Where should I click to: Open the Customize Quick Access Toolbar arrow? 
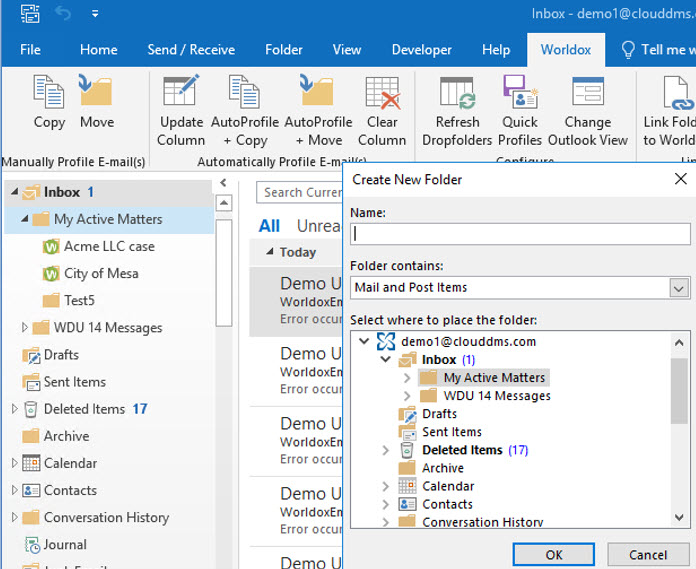95,14
